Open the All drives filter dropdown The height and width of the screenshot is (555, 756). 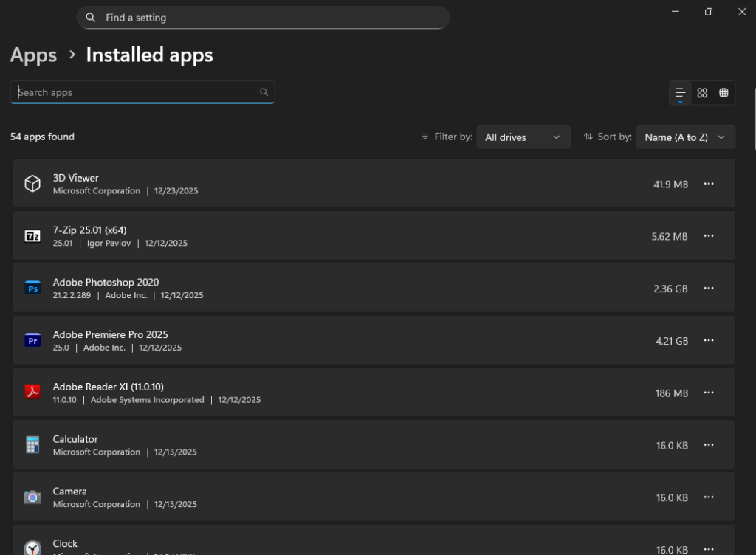pyautogui.click(x=523, y=137)
